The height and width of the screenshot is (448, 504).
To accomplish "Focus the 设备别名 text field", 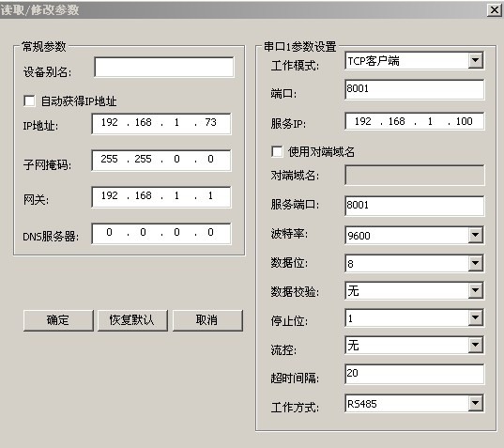I will (x=164, y=67).
